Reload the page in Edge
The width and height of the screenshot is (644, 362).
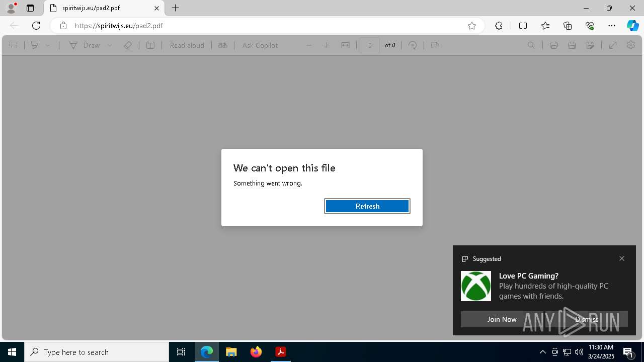point(36,26)
